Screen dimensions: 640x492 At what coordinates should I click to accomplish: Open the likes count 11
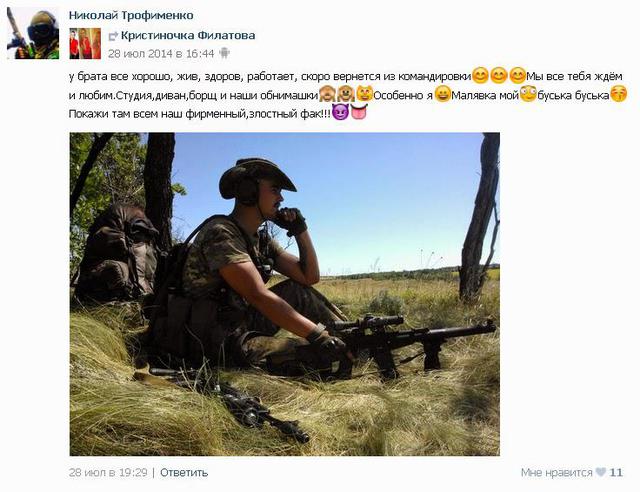click(616, 472)
